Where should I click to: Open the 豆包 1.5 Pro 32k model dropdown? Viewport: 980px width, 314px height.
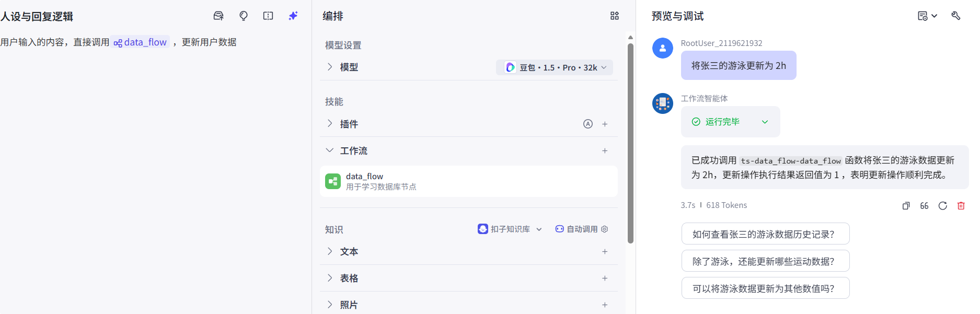coord(554,67)
